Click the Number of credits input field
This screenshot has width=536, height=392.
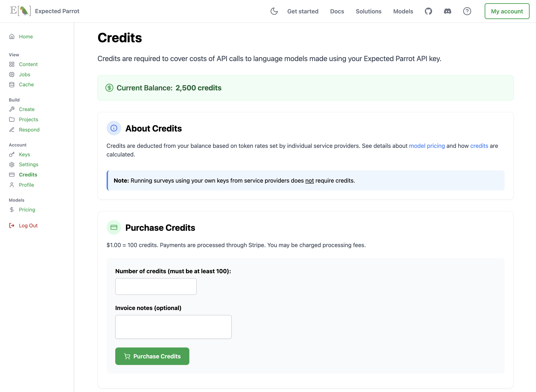(155, 286)
